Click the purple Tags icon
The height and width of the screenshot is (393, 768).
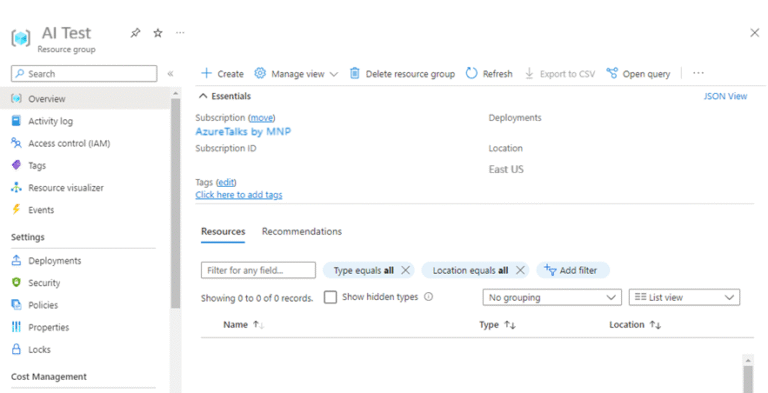coord(16,165)
